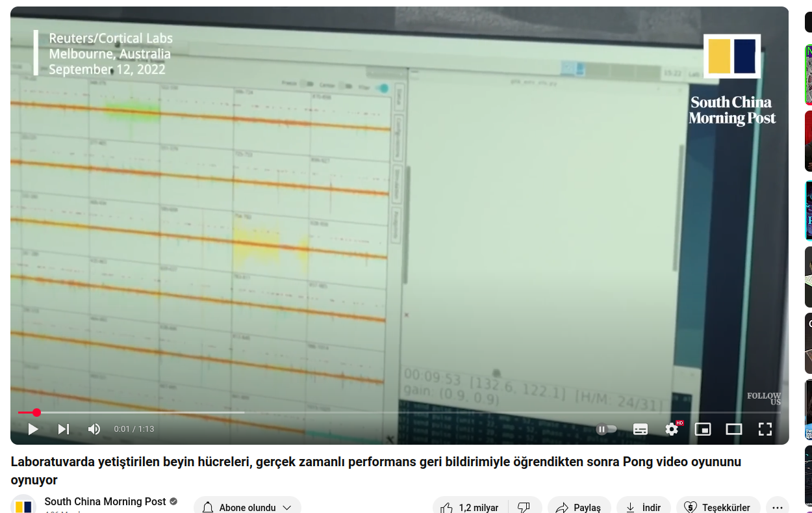The width and height of the screenshot is (812, 513).
Task: Click the FOLLOW US overlay
Action: coord(764,399)
